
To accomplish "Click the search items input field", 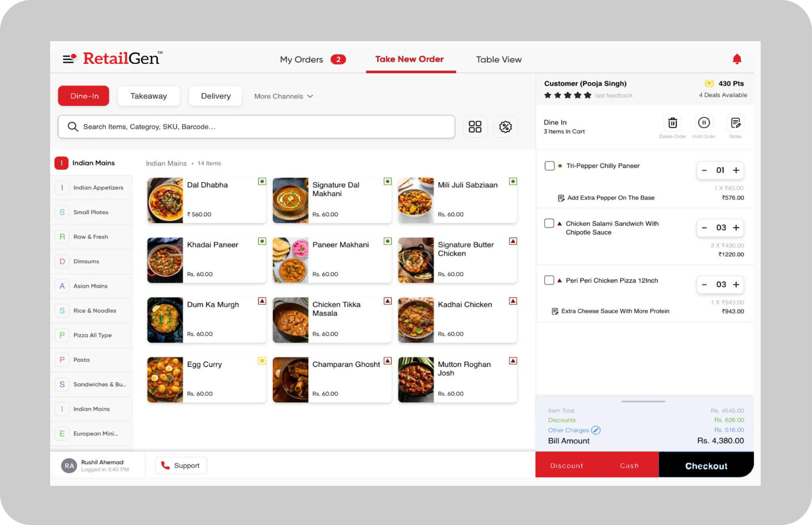I will (x=256, y=127).
